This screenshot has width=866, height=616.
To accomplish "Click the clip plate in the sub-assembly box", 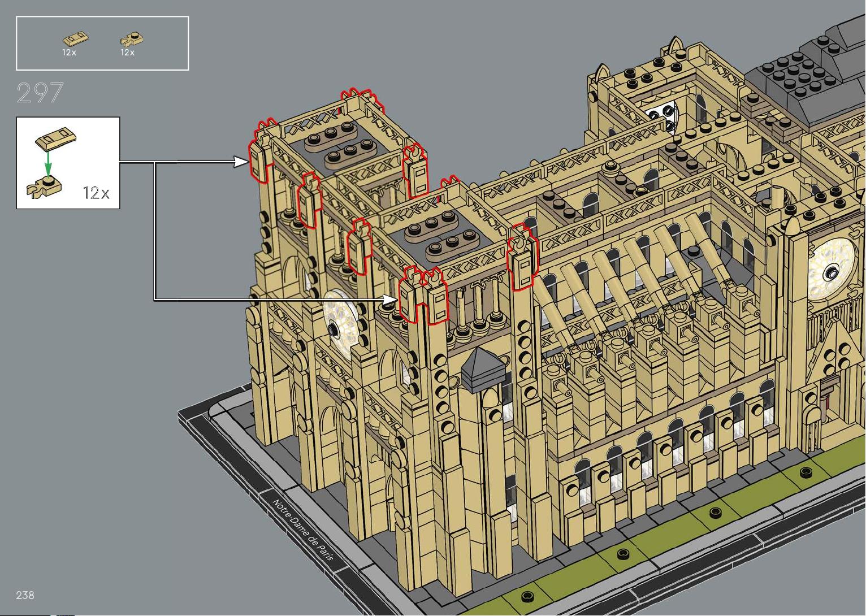I will tap(44, 186).
